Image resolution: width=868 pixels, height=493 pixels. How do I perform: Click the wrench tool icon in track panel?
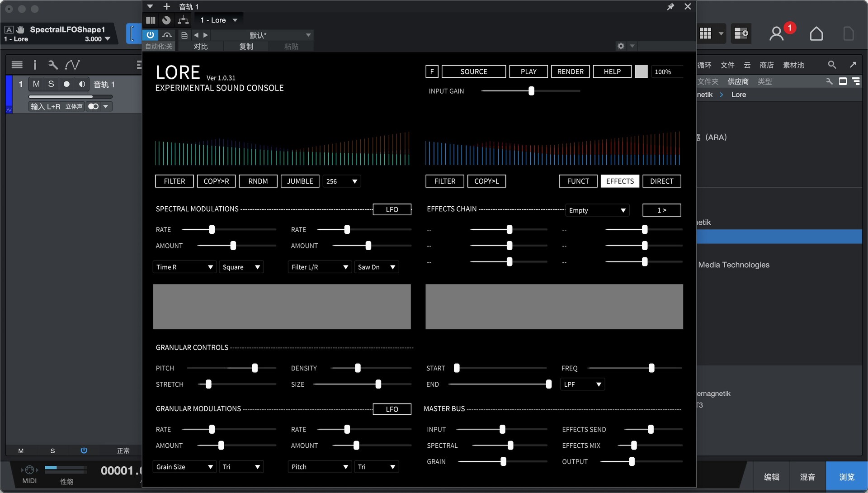[53, 65]
